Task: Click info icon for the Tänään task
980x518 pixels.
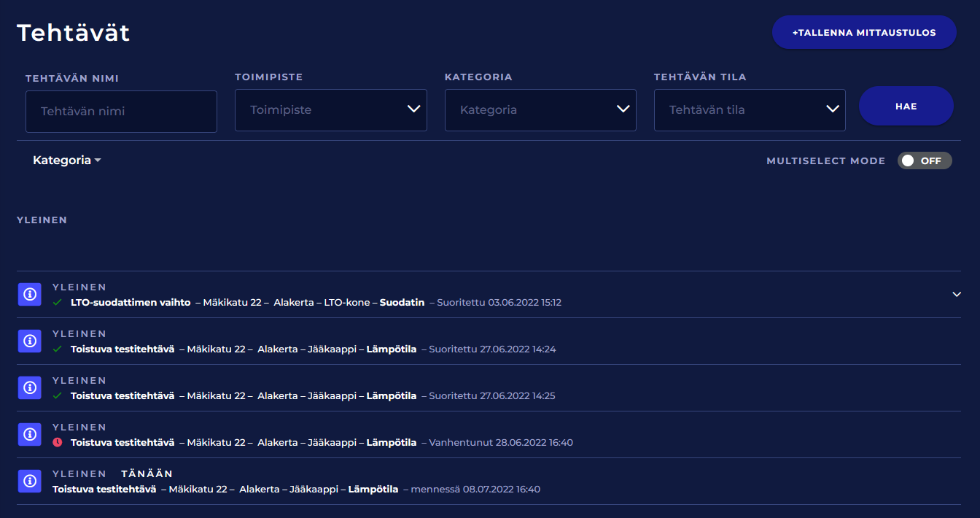Action: click(29, 481)
